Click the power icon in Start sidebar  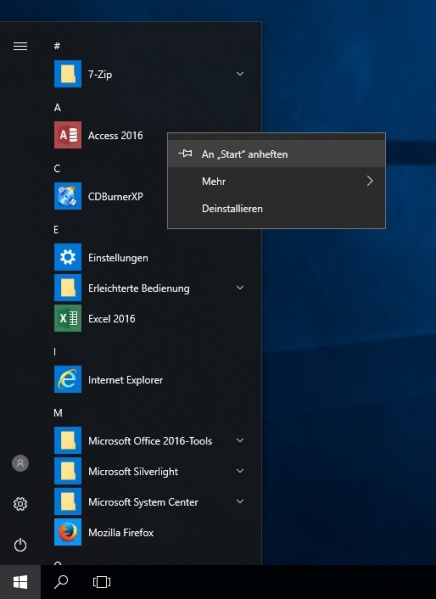tap(20, 545)
